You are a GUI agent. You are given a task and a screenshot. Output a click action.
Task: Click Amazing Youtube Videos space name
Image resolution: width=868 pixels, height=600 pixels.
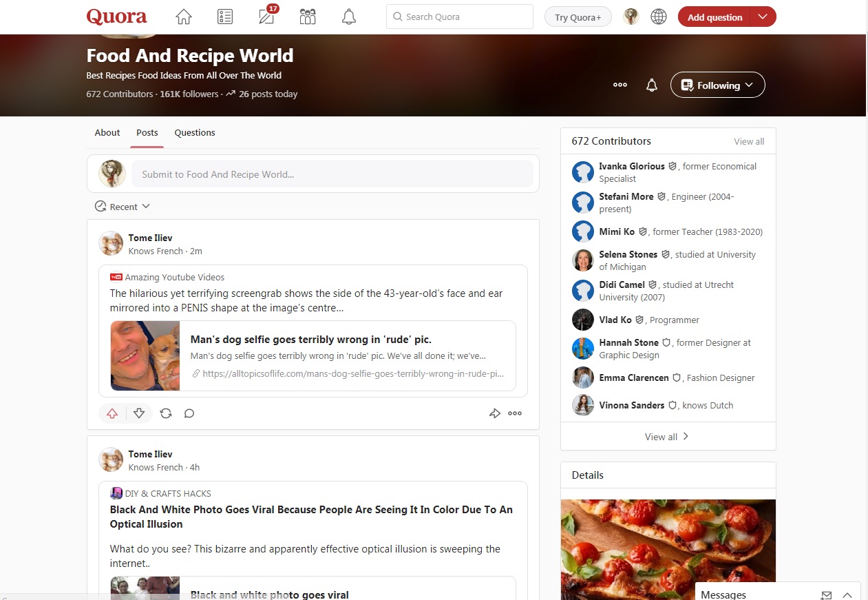[175, 277]
